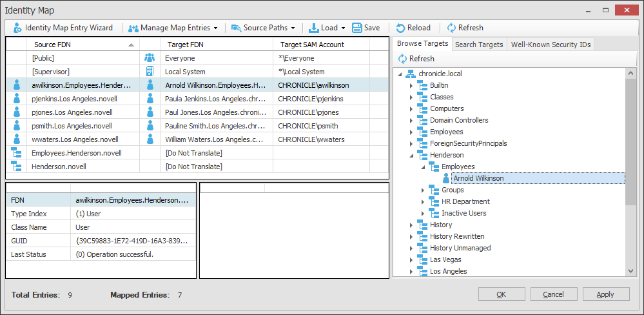Click the Local System icon in the list
The image size is (644, 315).
click(x=150, y=72)
